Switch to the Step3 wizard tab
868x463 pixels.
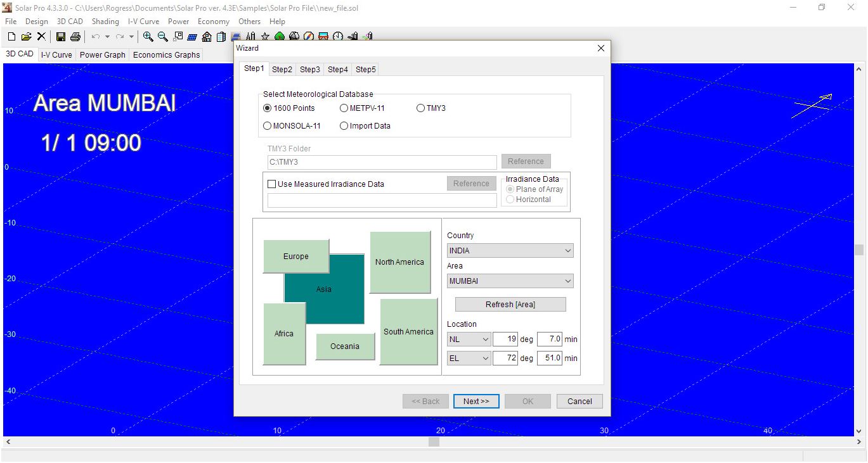[309, 69]
